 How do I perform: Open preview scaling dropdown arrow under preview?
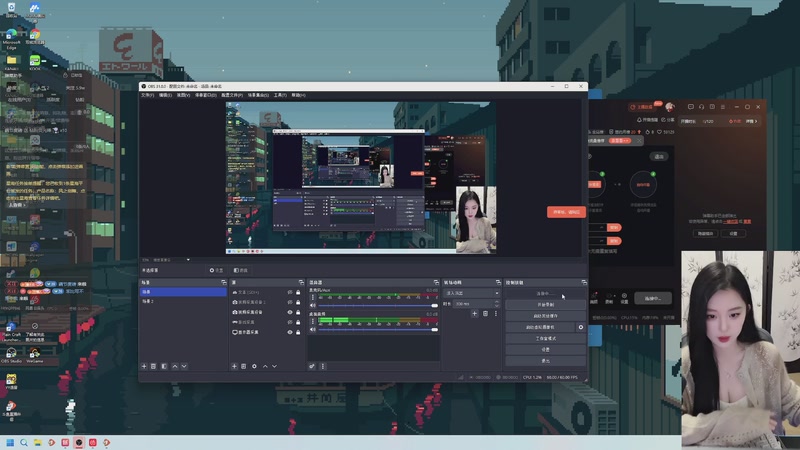click(x=188, y=260)
